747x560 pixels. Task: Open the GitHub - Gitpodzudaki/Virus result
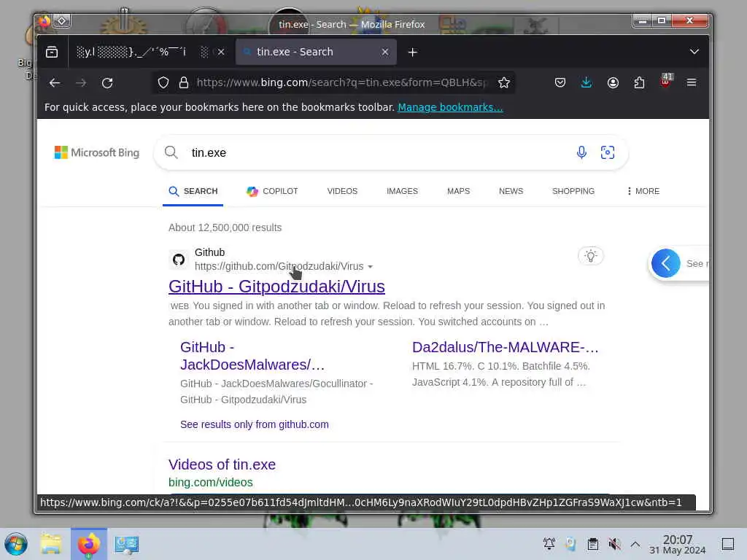276,287
